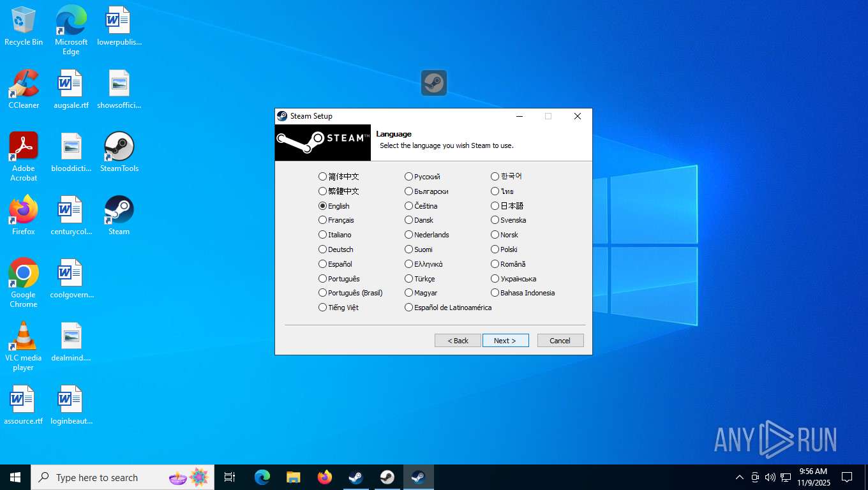This screenshot has height=490, width=868.
Task: Select Español de Latinoamérica radio button
Action: click(409, 308)
